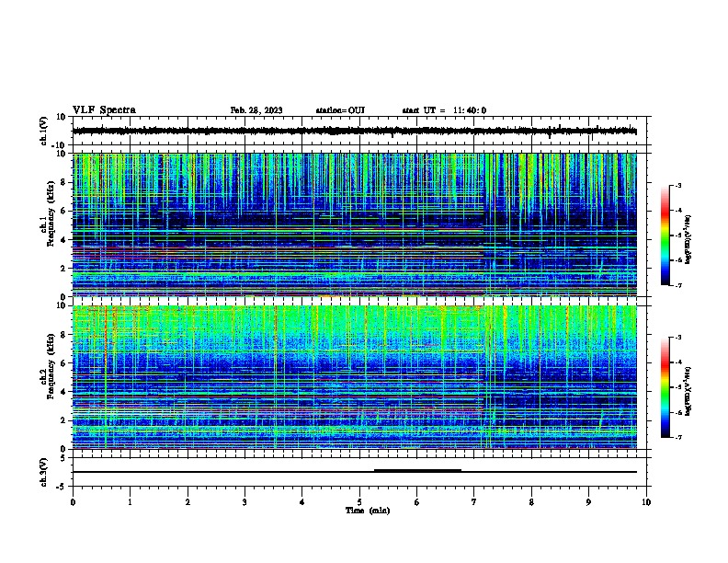Click time axis tick label "7"
728x563 pixels.
474,502
